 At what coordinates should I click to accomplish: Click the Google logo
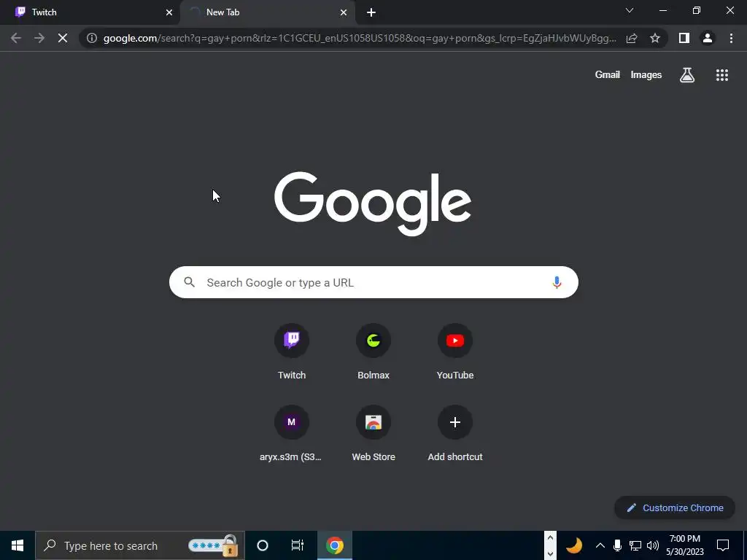pos(373,204)
